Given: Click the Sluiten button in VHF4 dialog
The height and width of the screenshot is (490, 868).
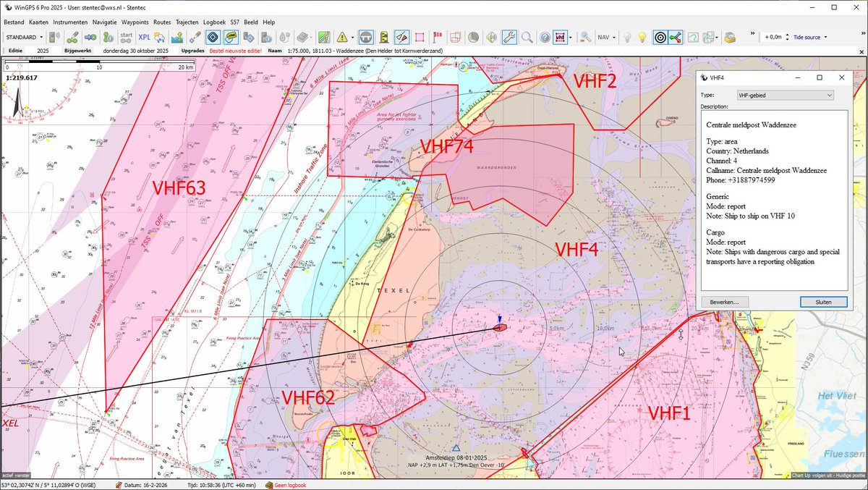Looking at the screenshot, I should pyautogui.click(x=824, y=302).
